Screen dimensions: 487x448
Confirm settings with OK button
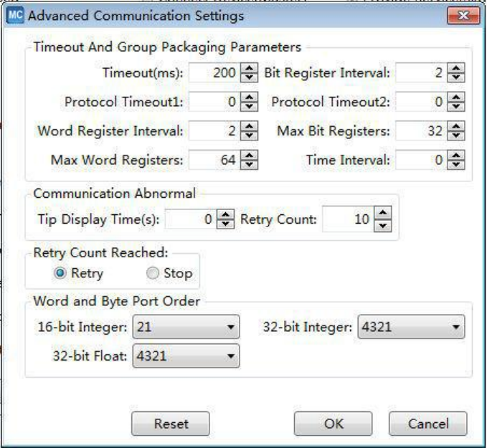pos(334,423)
